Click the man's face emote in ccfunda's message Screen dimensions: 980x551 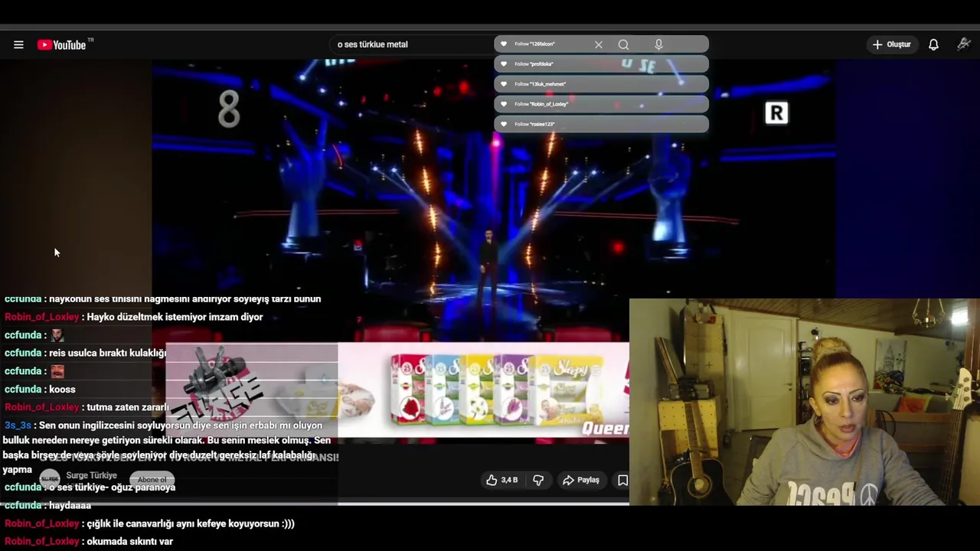pos(57,335)
